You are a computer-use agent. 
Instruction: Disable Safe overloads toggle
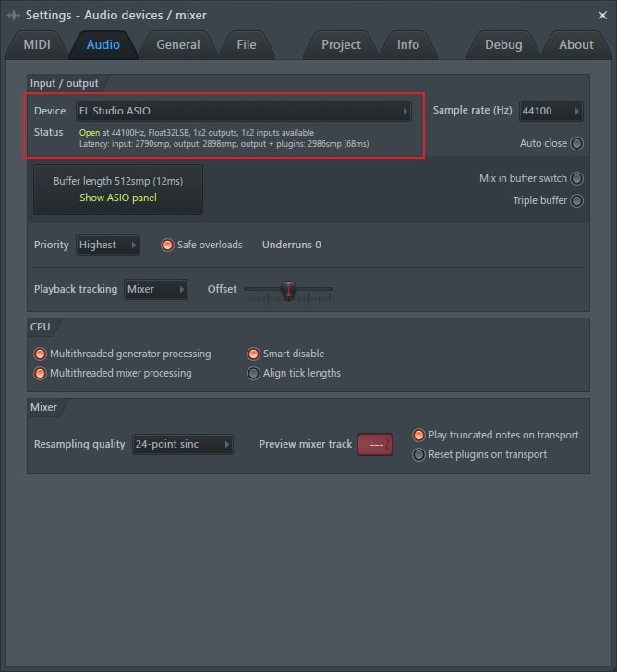167,245
